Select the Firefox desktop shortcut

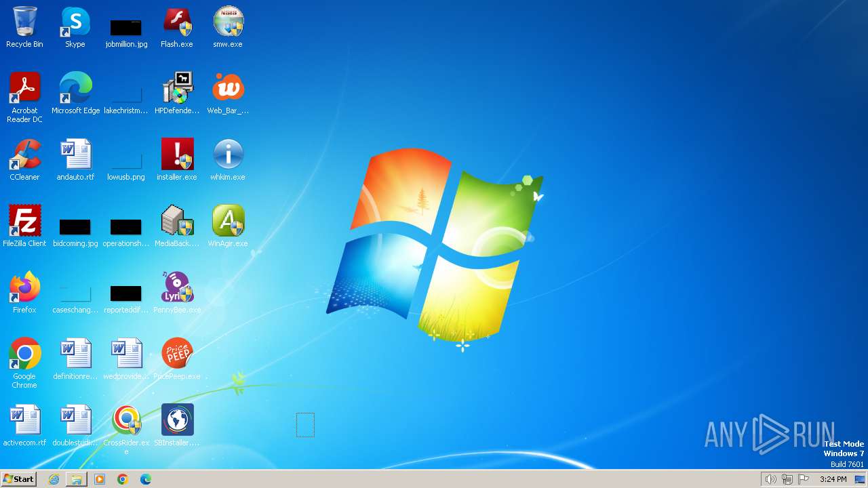24,293
